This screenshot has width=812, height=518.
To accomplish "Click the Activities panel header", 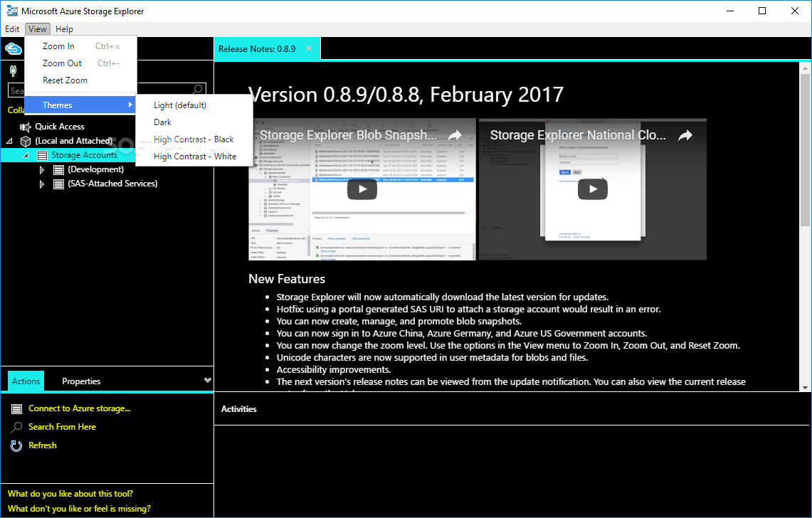I will click(x=238, y=409).
